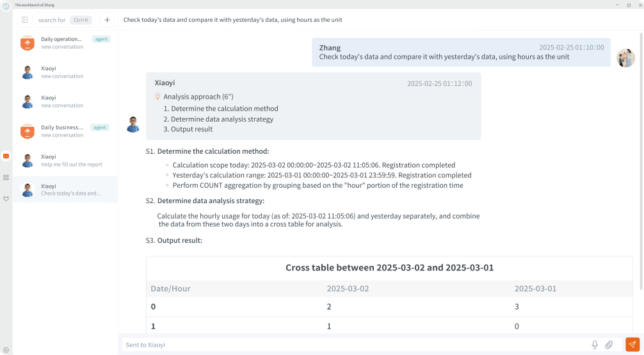The height and width of the screenshot is (355, 644).
Task: Open settings gear at bottom-left
Action: (x=6, y=349)
